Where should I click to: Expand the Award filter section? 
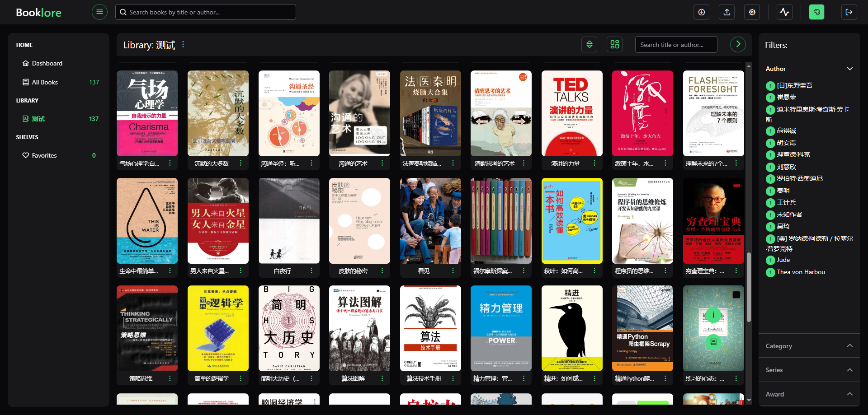pos(850,394)
